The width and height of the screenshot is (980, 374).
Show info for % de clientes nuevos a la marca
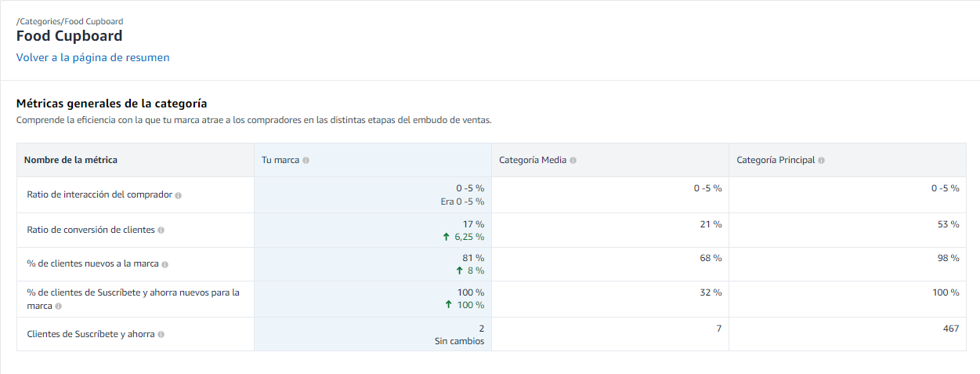point(165,265)
